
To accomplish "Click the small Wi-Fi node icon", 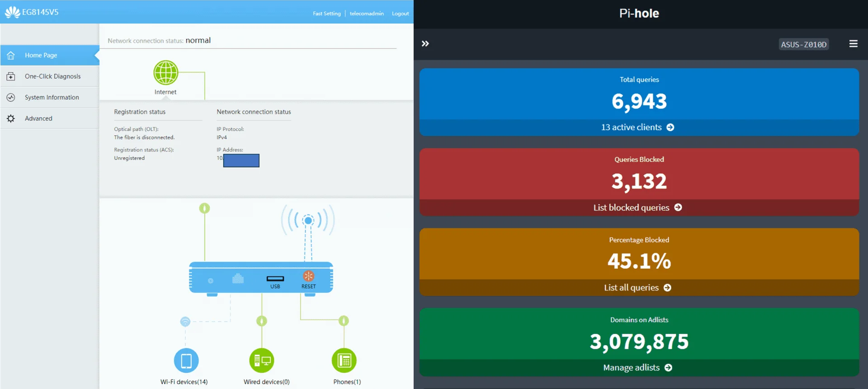I will pos(185,322).
